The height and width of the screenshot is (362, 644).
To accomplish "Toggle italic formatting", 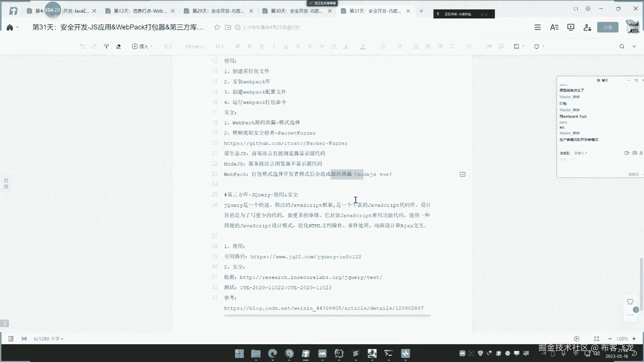I will pyautogui.click(x=274, y=46).
